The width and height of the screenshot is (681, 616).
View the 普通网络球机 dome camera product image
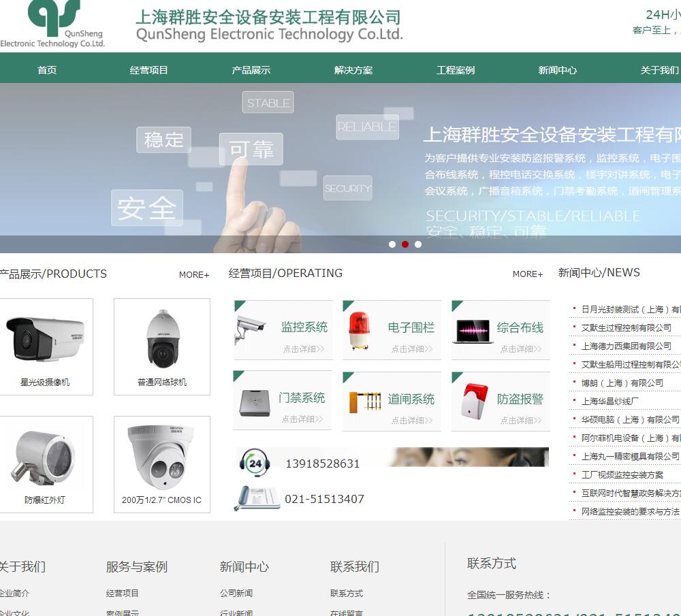pos(162,339)
